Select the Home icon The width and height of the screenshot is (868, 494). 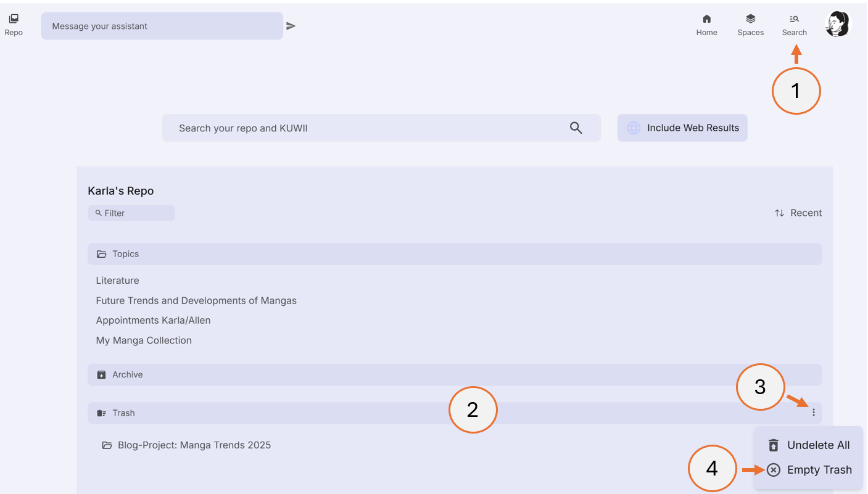click(x=706, y=23)
